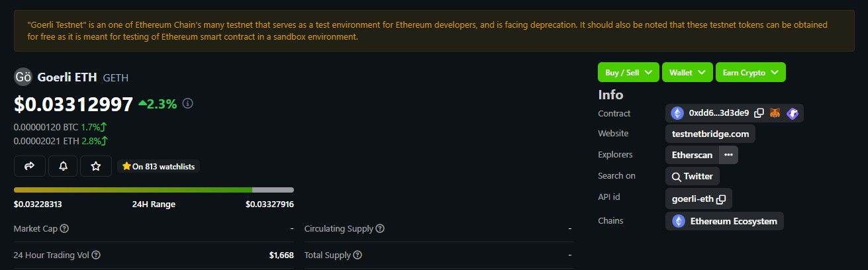Click the 24 Hour Trading Vol help icon
The image size is (868, 270).
click(96, 255)
